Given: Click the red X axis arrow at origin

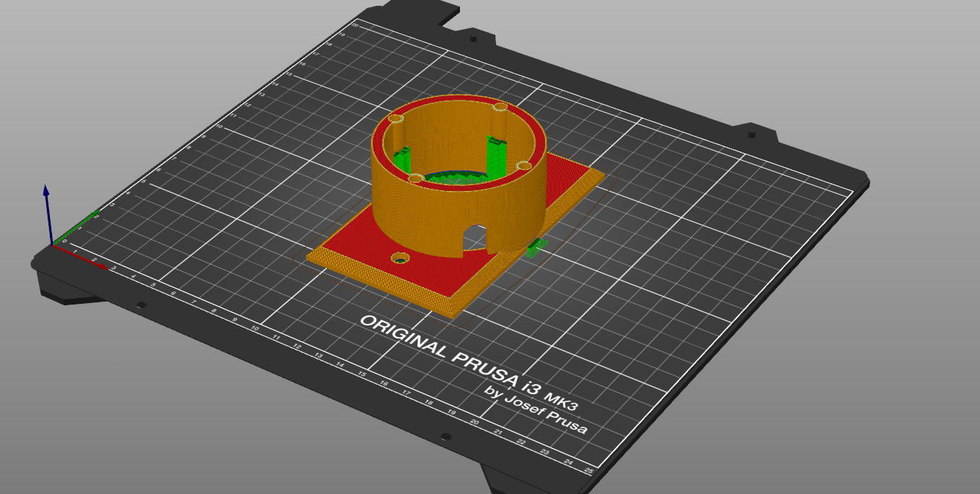Looking at the screenshot, I should (81, 257).
